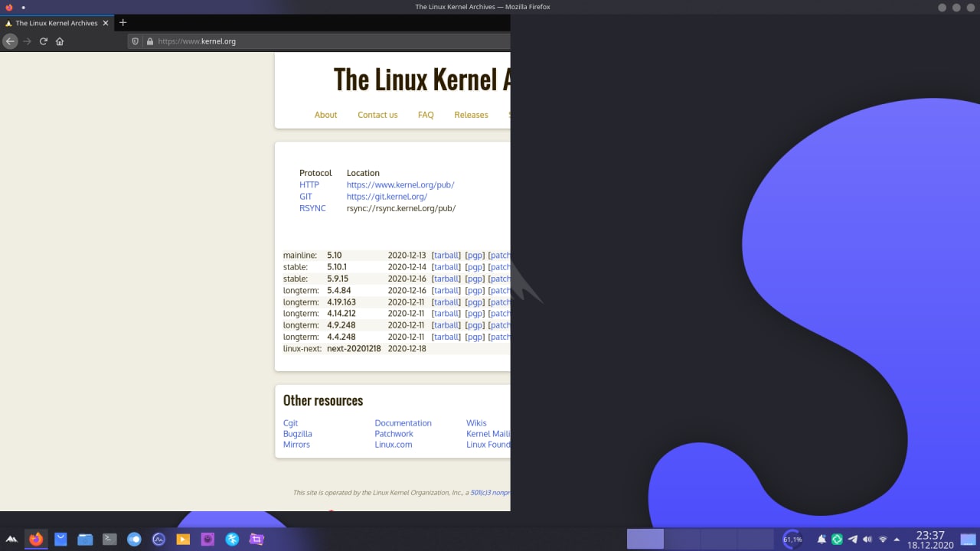Open the Cgit resource link
The width and height of the screenshot is (980, 551).
[290, 423]
